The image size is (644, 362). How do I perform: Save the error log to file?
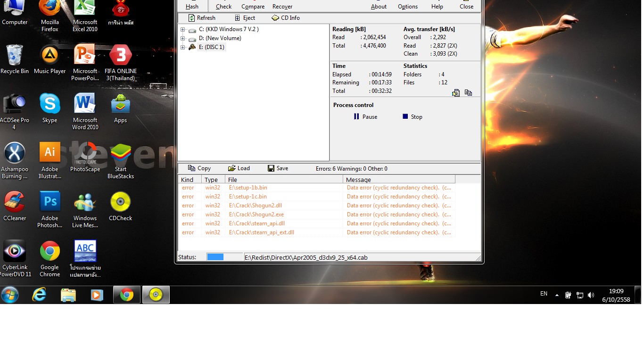(x=278, y=168)
